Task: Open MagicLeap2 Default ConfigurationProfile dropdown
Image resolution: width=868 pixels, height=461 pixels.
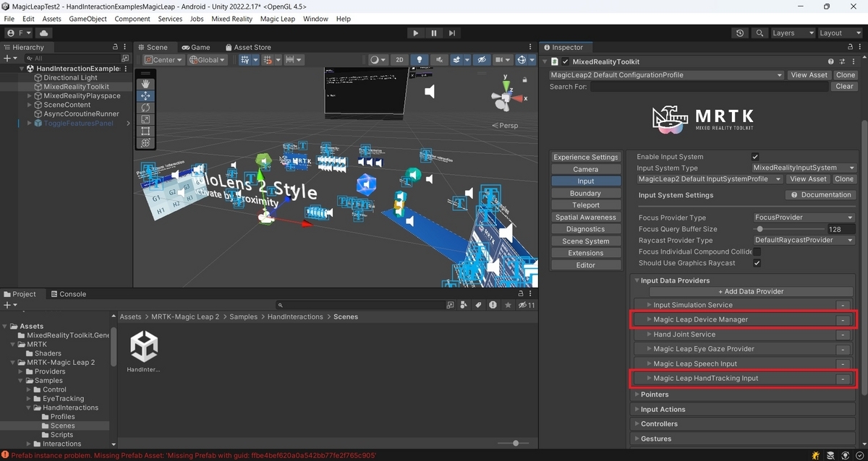Action: tap(666, 75)
